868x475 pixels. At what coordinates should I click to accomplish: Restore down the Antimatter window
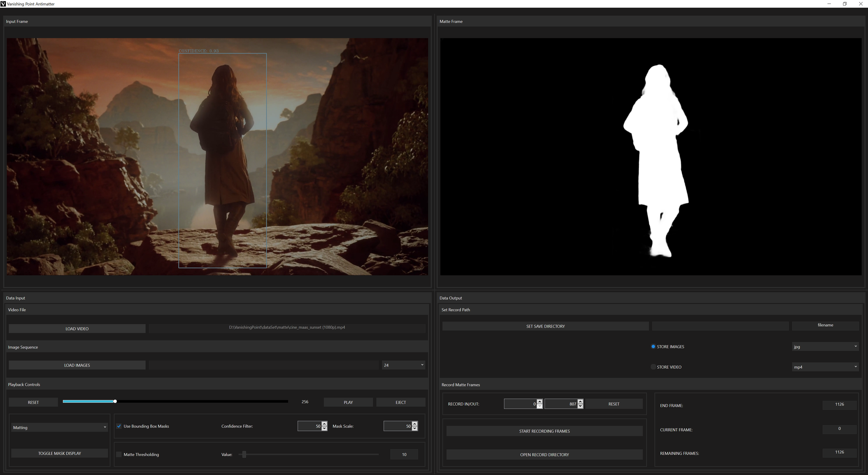pyautogui.click(x=845, y=4)
